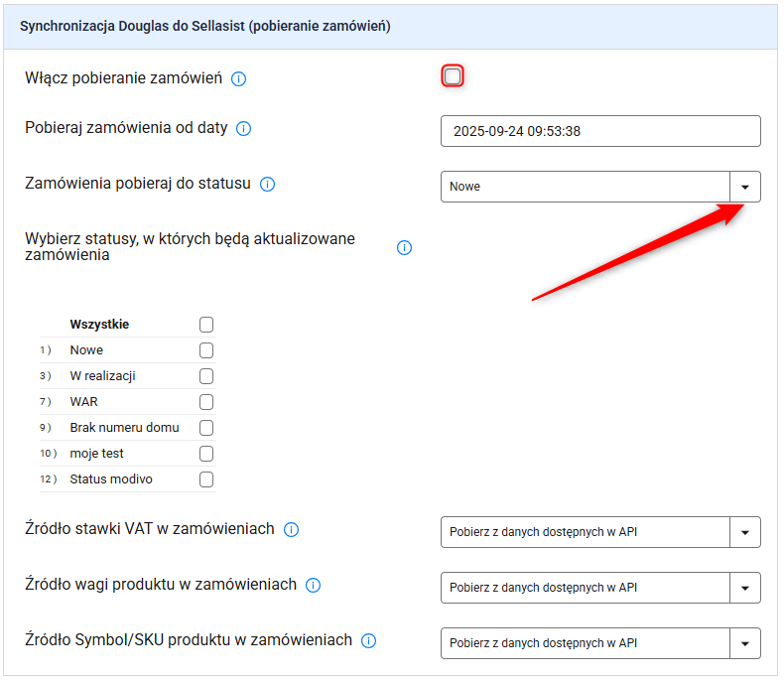Enable the Włącz pobieranie zamówień checkbox
Image resolution: width=784 pixels, height=681 pixels.
point(453,76)
